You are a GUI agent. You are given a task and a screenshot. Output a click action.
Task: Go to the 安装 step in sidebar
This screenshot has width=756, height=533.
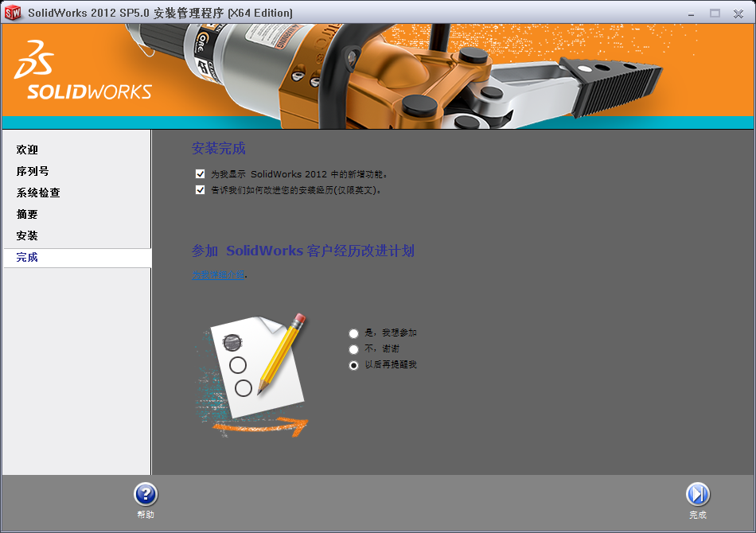point(27,235)
